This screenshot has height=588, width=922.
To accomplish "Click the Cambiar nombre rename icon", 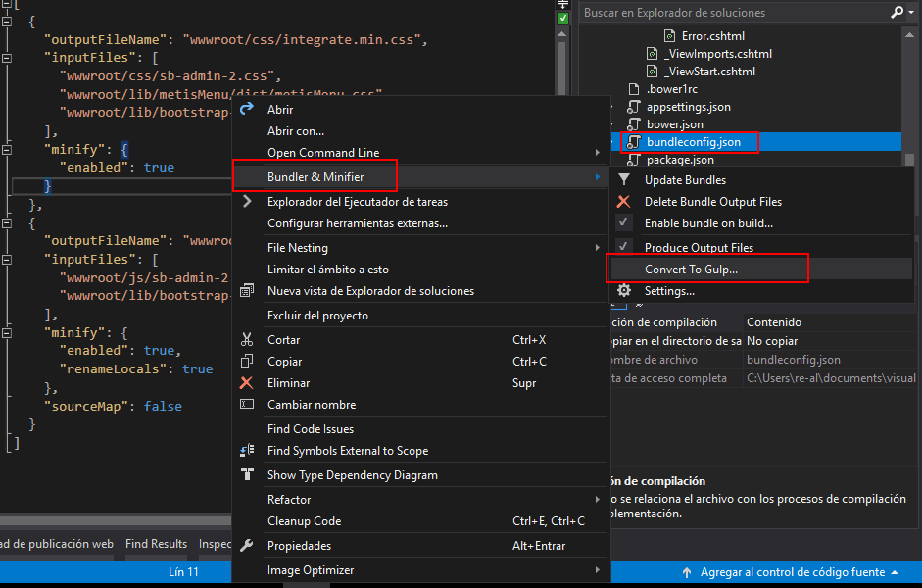I will pyautogui.click(x=247, y=404).
